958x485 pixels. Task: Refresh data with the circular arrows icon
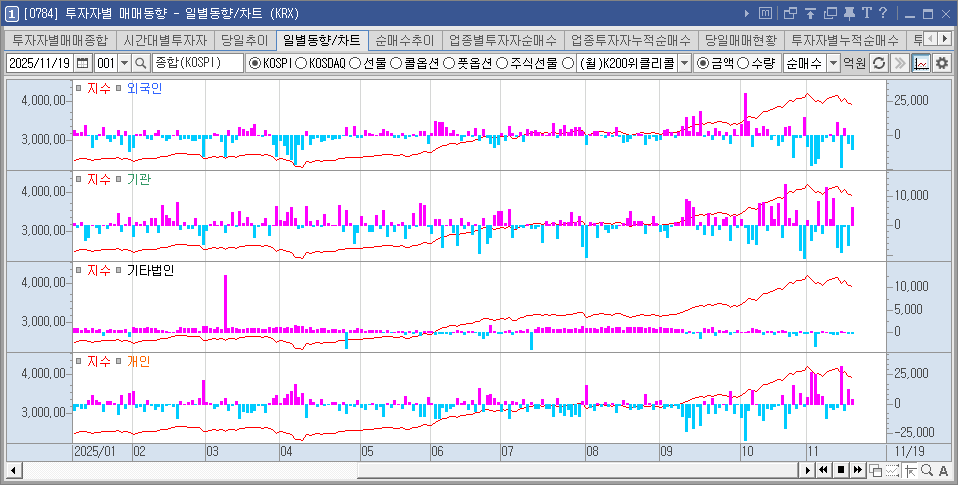[879, 63]
